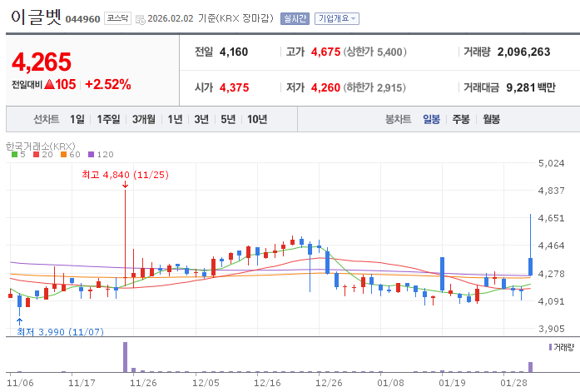Click the orange 60-day moving average swatch

[63, 155]
